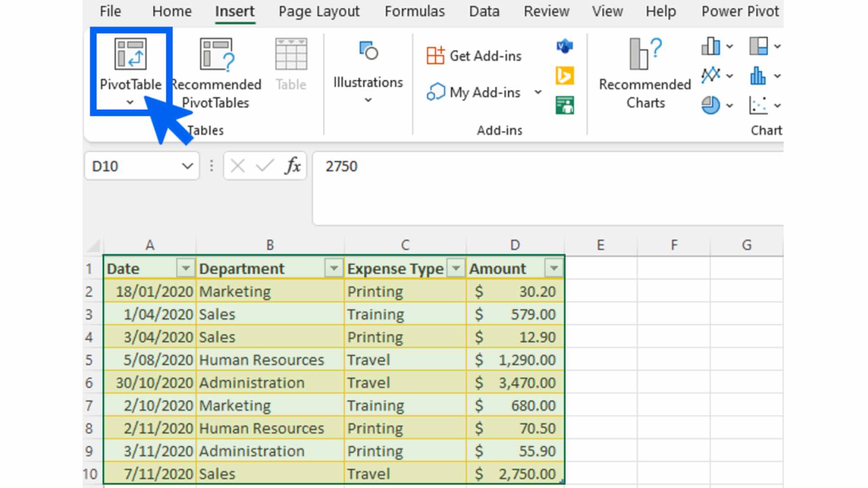
Task: Expand line chart dropdown arrow
Action: [x=730, y=76]
